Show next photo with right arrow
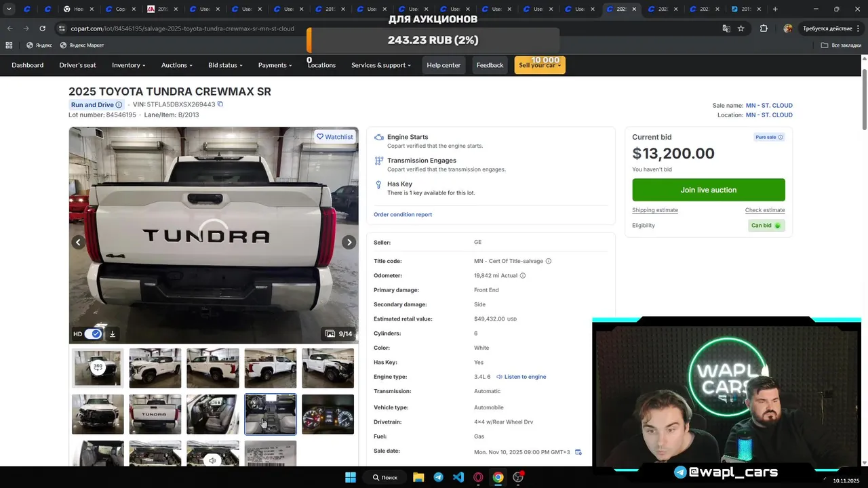This screenshot has width=868, height=488. [349, 242]
